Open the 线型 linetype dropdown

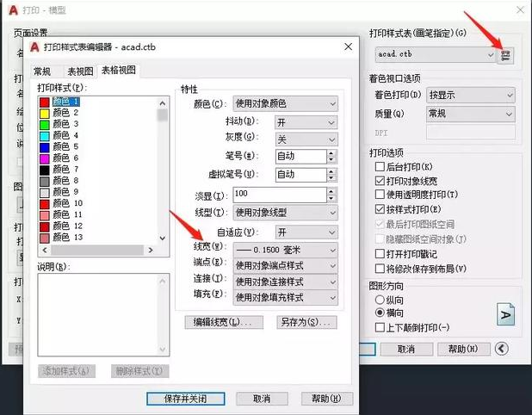285,213
